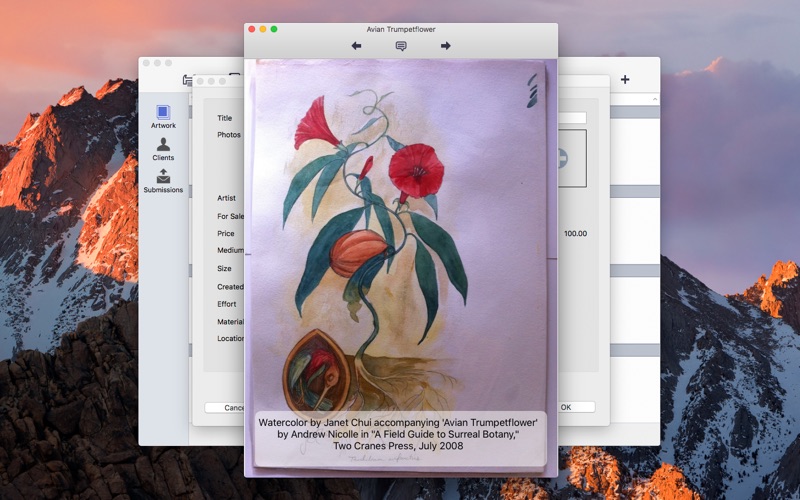Open Submissions section in sidebar
The image size is (800, 500).
point(163,181)
